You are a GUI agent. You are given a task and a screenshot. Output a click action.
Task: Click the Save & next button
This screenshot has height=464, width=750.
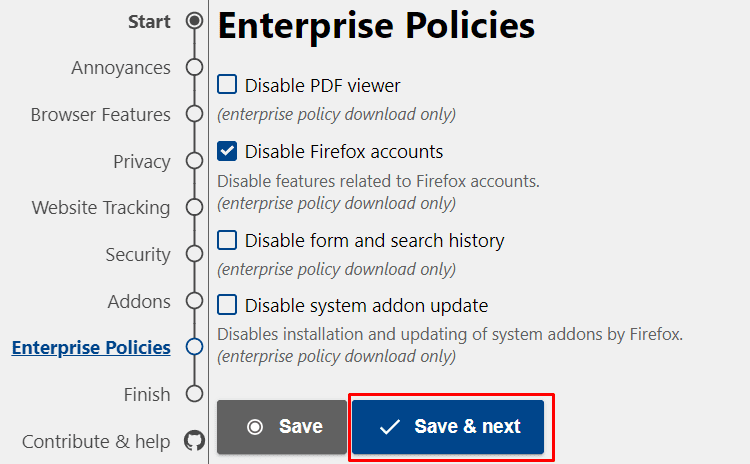click(x=449, y=427)
